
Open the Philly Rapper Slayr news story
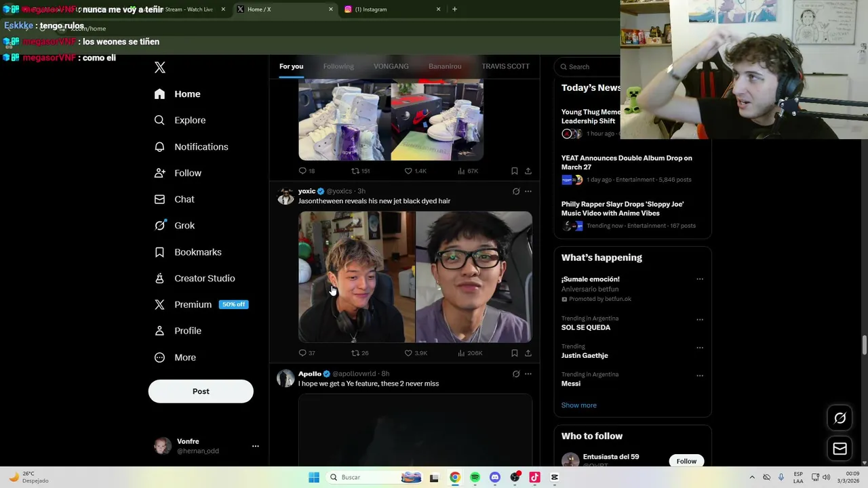point(632,215)
